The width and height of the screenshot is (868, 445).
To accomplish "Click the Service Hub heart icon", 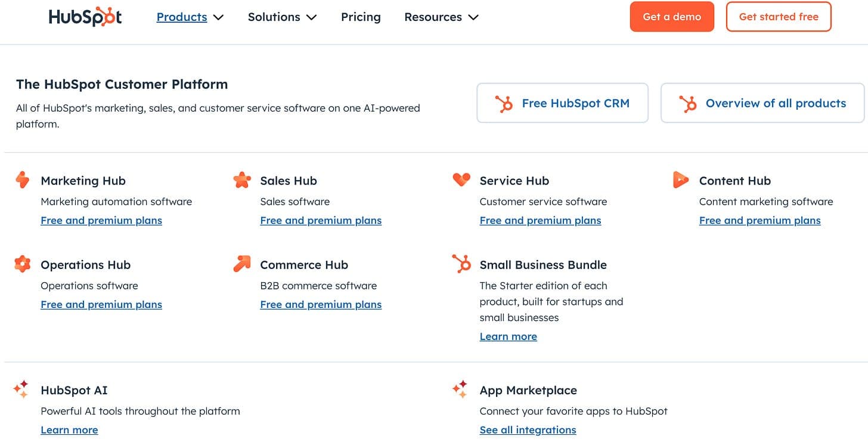I will coord(461,179).
